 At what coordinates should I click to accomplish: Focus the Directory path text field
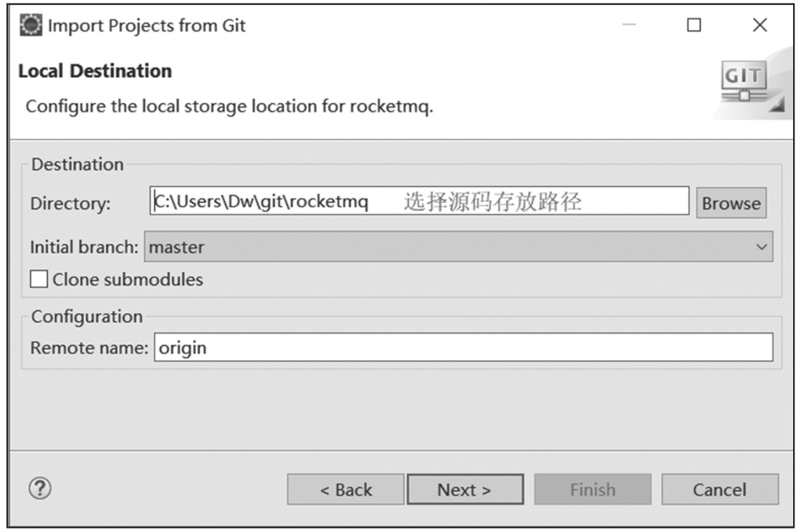[419, 200]
